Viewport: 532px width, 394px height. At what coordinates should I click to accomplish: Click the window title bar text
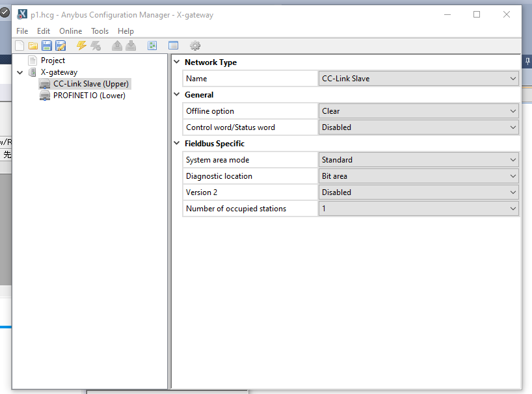122,15
